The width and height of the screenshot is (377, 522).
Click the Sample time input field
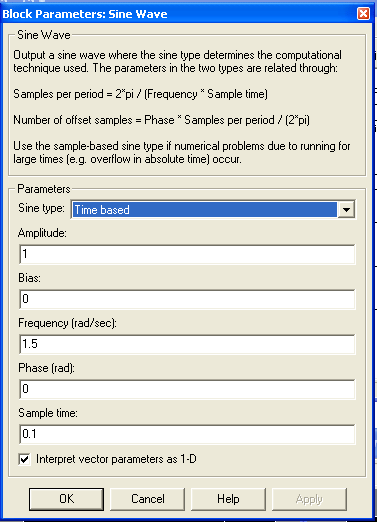[x=187, y=434]
